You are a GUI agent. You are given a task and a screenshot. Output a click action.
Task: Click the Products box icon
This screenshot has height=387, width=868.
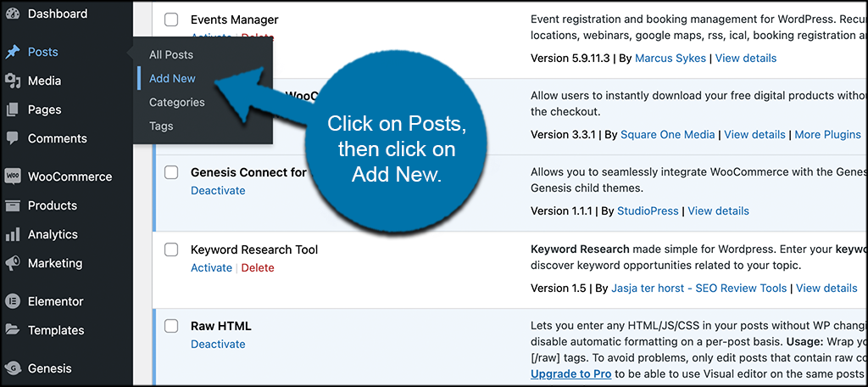coord(13,205)
